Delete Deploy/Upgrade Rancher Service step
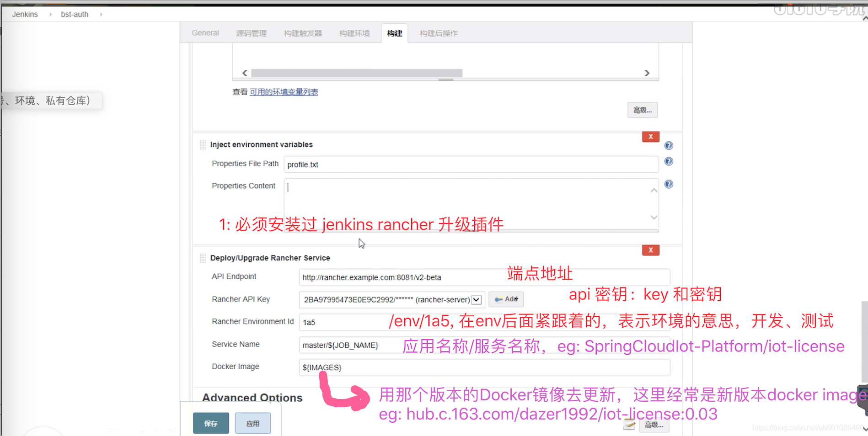 click(x=650, y=250)
